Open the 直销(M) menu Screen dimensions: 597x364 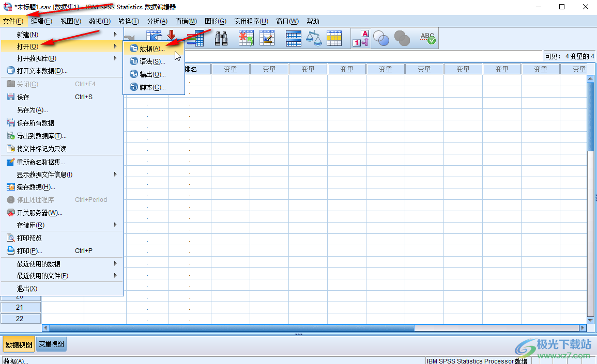[x=186, y=21]
